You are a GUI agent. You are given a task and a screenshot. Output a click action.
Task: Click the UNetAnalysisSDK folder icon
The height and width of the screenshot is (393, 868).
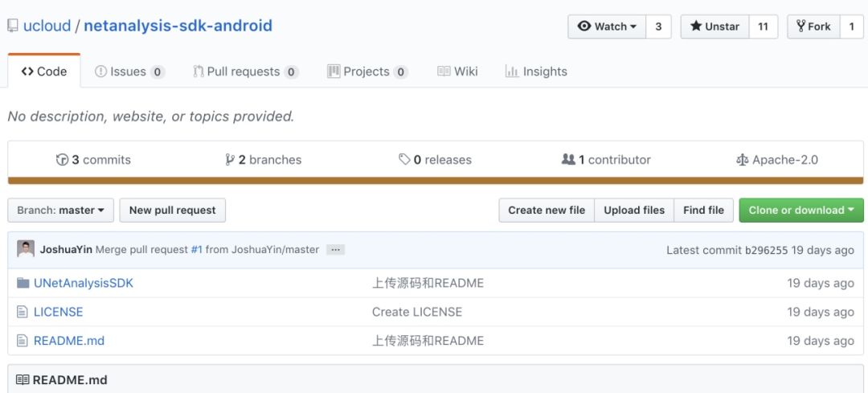point(23,283)
